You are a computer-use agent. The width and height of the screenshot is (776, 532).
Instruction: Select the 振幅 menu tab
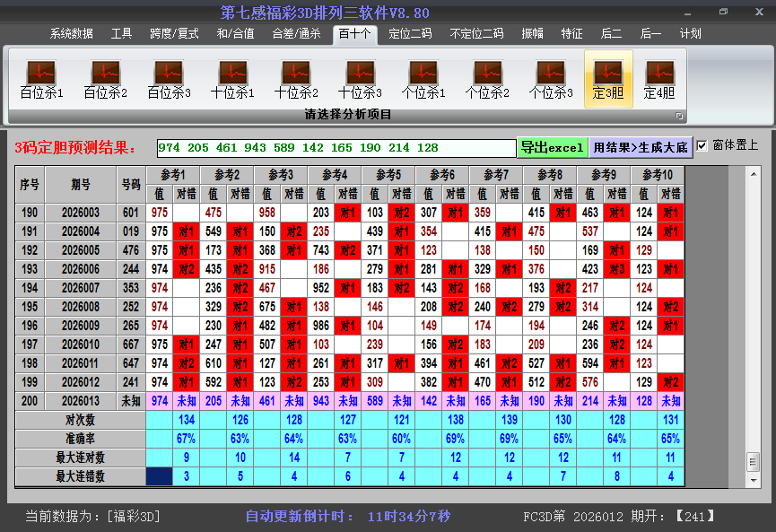pos(533,34)
